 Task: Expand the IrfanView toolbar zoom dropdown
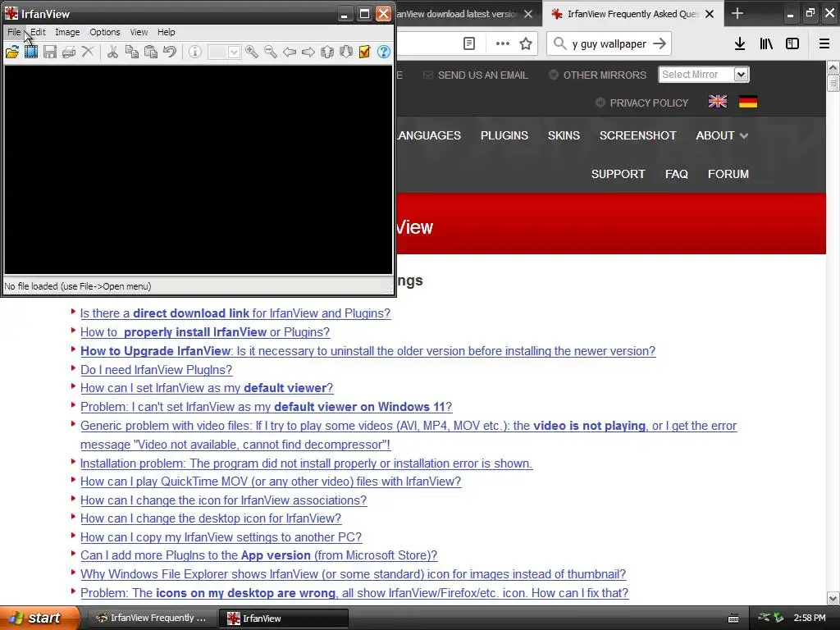(x=234, y=52)
